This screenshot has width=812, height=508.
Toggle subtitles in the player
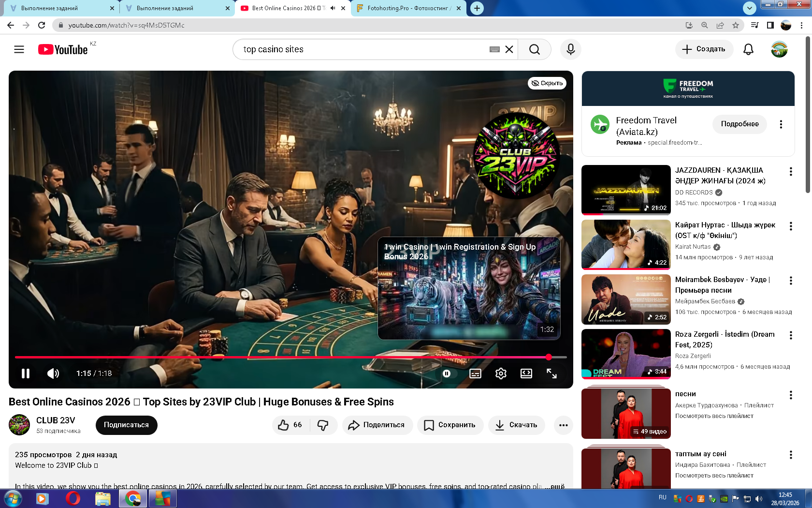[475, 374]
